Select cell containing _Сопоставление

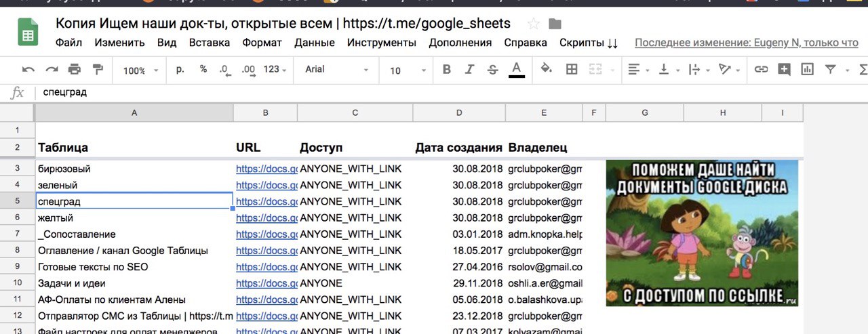[134, 234]
